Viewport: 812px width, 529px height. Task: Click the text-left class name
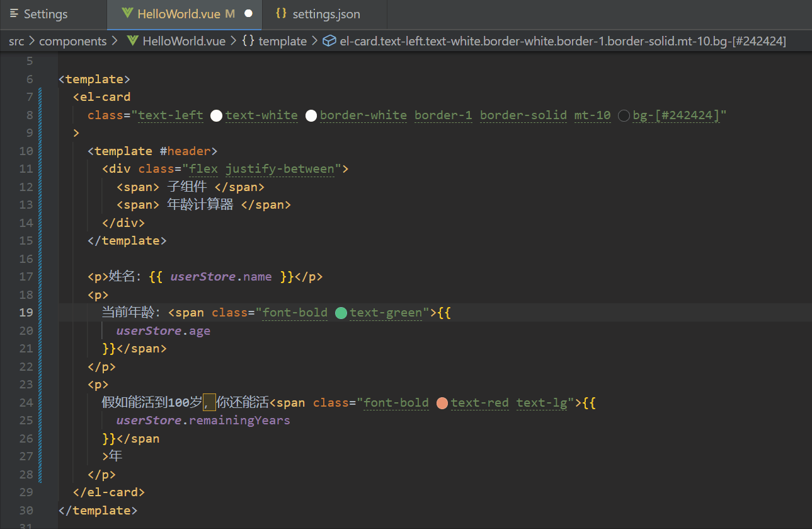pyautogui.click(x=171, y=115)
